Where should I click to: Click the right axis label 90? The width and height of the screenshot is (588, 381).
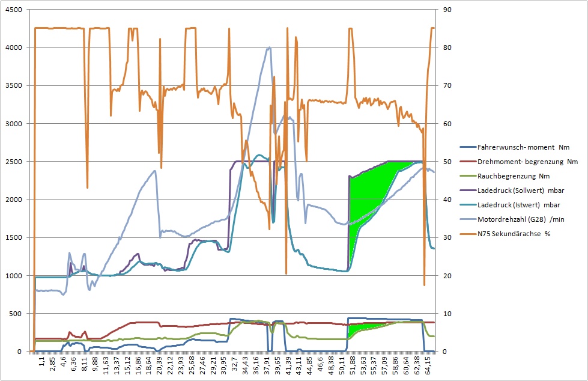[x=447, y=10]
